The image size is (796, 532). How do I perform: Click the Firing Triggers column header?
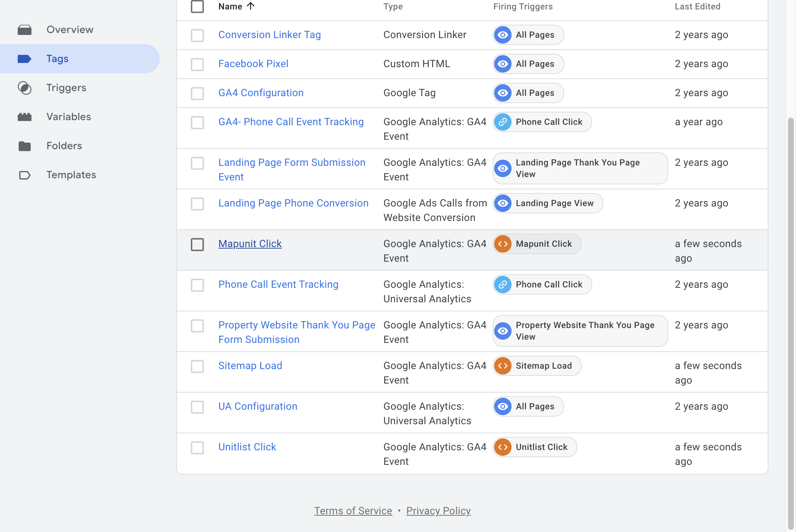pyautogui.click(x=523, y=7)
